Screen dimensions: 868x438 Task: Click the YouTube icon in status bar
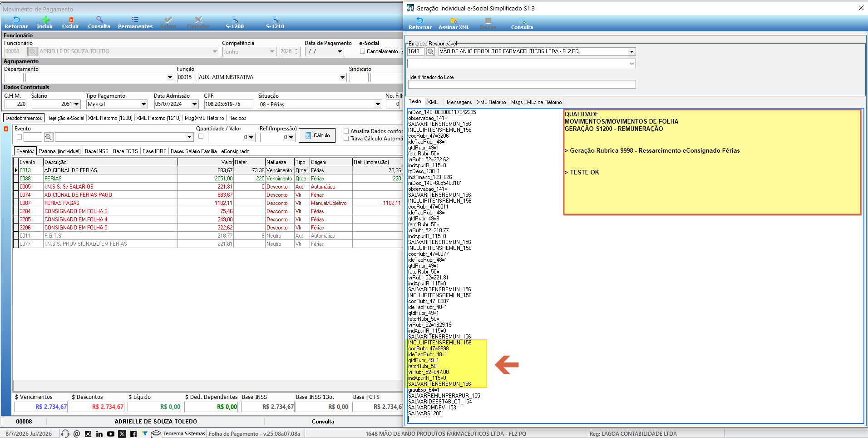tap(111, 434)
